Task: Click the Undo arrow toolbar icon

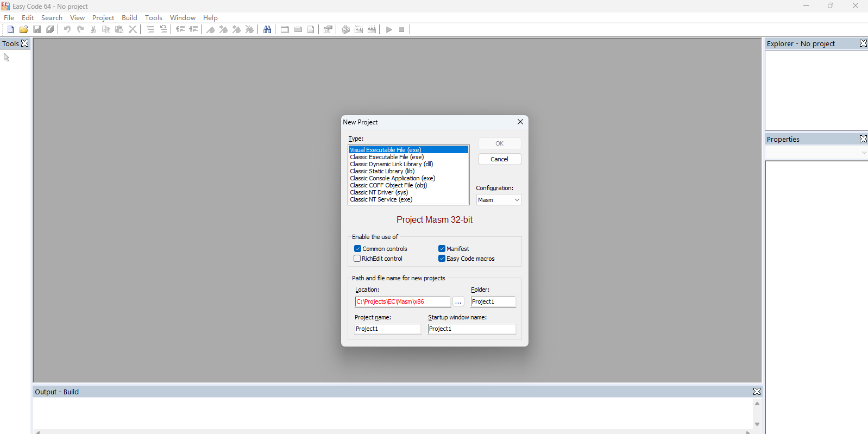Action: pyautogui.click(x=67, y=29)
